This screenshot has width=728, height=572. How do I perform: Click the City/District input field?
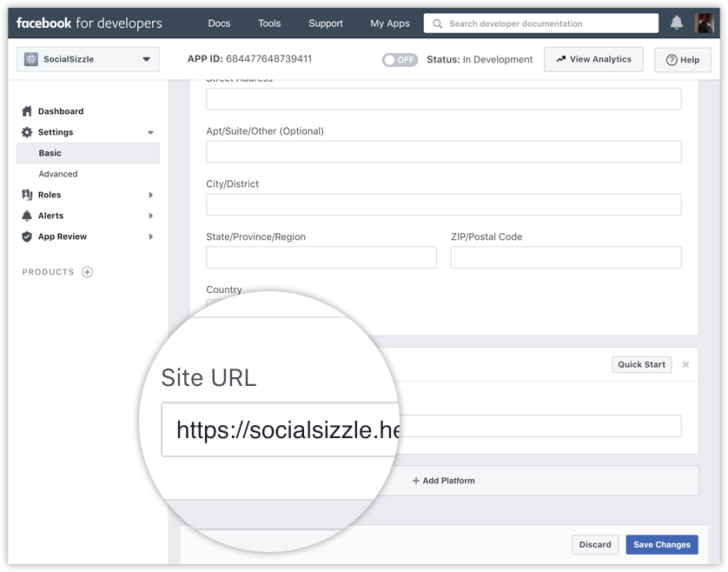444,204
